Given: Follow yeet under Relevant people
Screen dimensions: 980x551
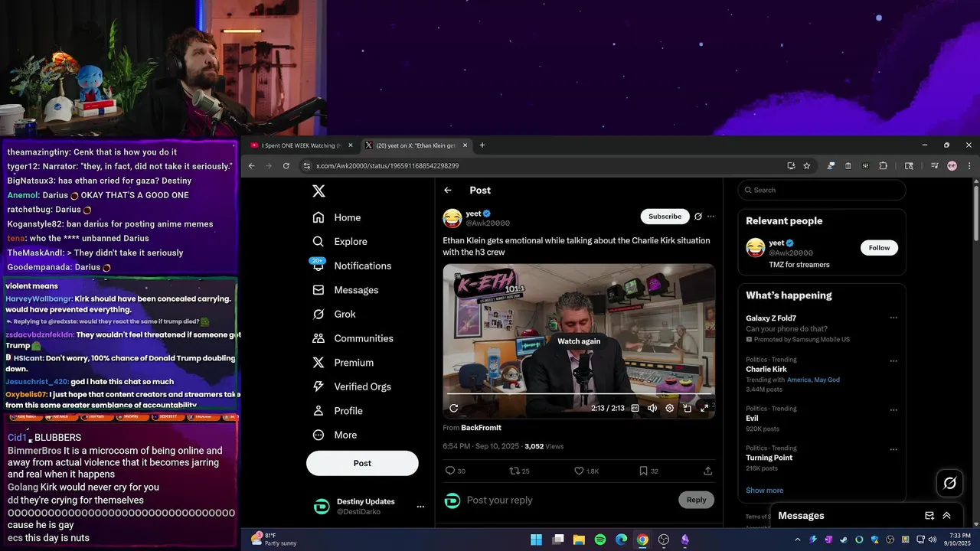Looking at the screenshot, I should coord(879,248).
